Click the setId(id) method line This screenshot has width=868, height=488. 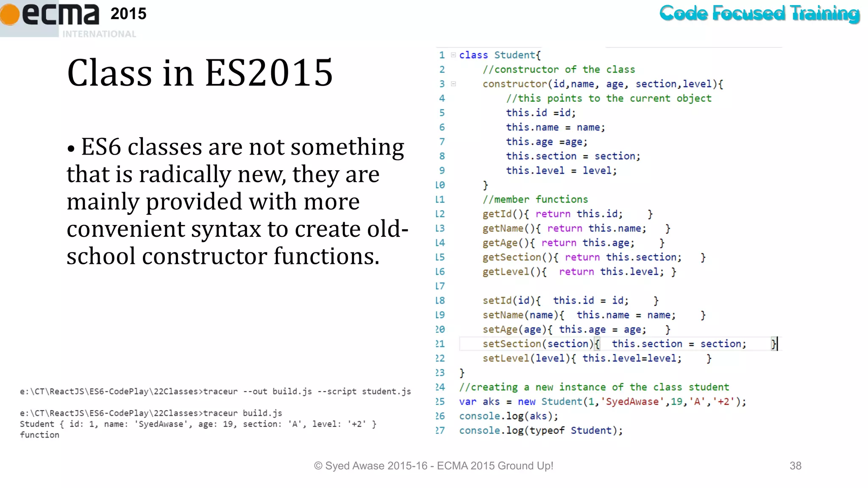click(x=570, y=300)
